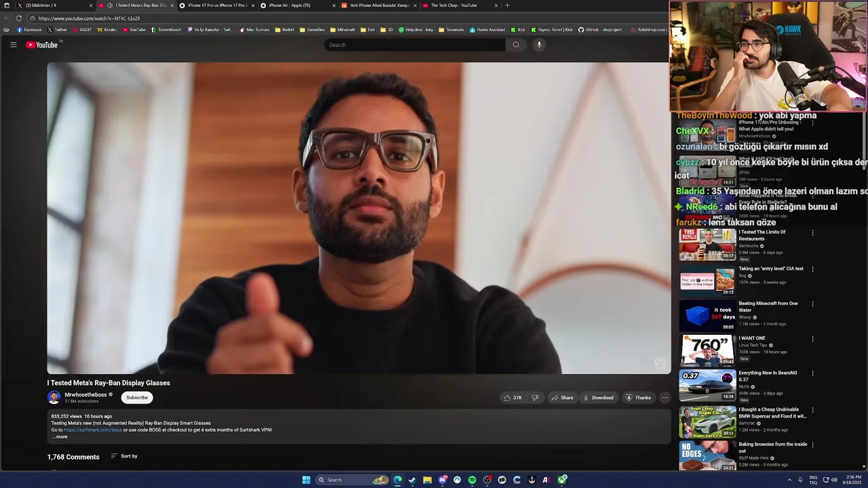Send Thanks to the creator
This screenshot has height=488, width=868.
click(638, 398)
